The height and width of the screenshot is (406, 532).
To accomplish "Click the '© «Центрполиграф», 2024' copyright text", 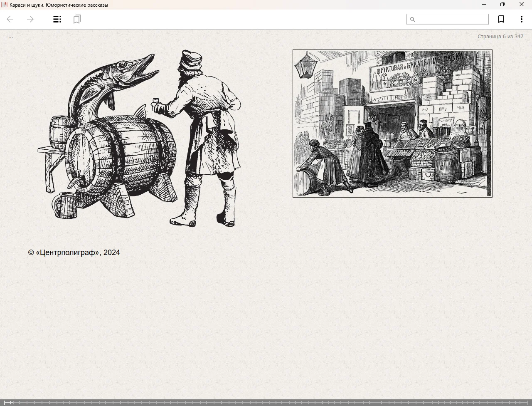I will click(x=74, y=253).
